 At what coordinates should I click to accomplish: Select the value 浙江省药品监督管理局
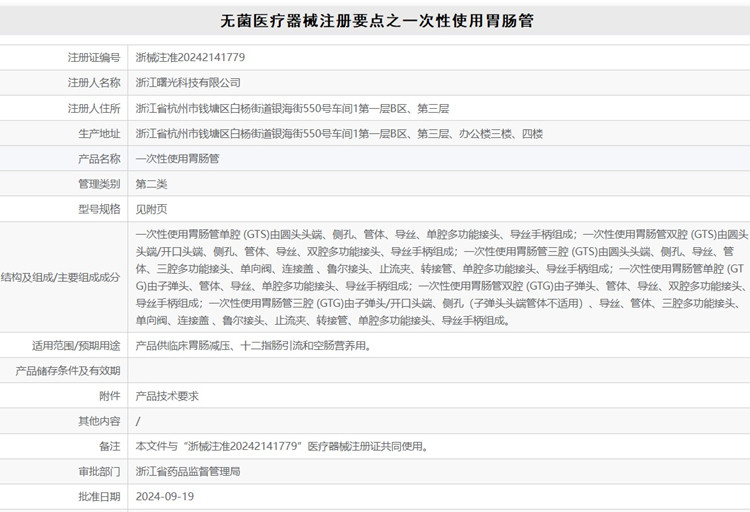coord(188,472)
